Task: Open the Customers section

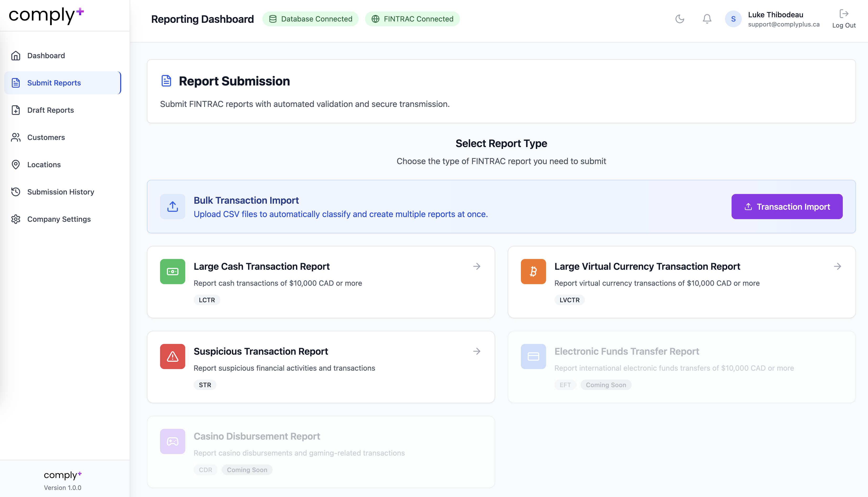Action: 46,137
